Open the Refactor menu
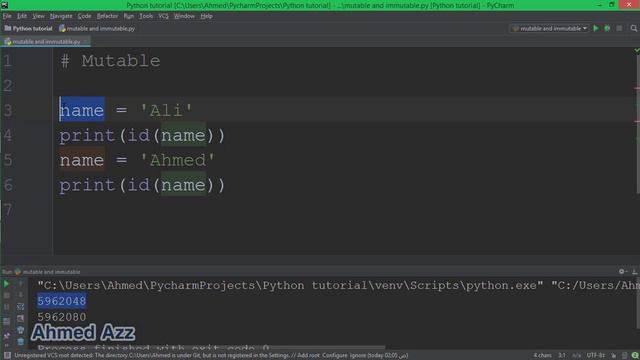The height and width of the screenshot is (360, 640). 107,16
